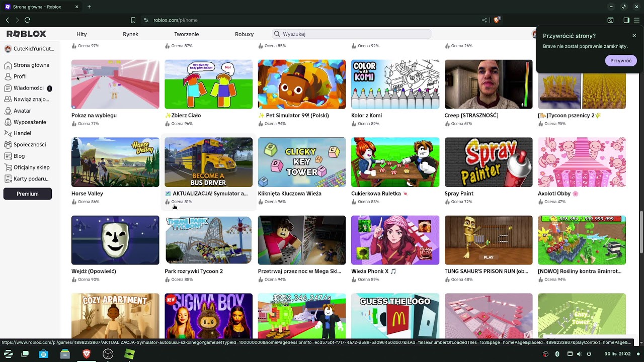
Task: Open Robuxy in the top navigation
Action: [x=244, y=34]
